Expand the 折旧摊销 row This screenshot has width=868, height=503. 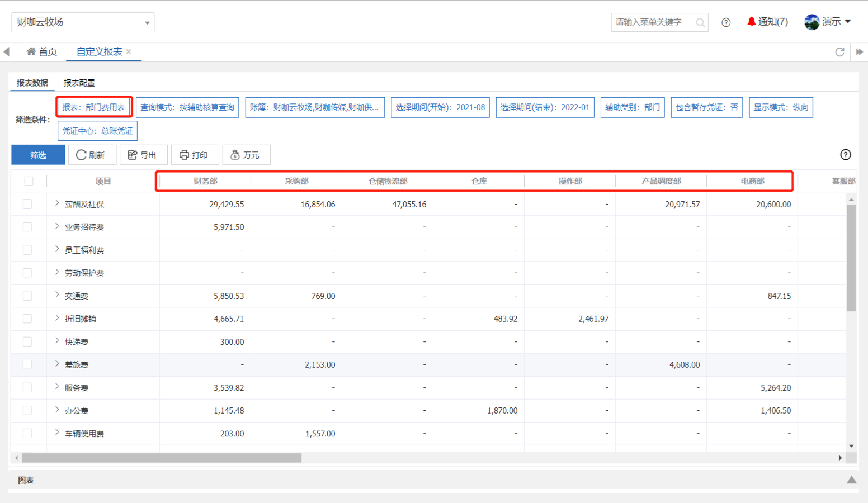coord(57,318)
